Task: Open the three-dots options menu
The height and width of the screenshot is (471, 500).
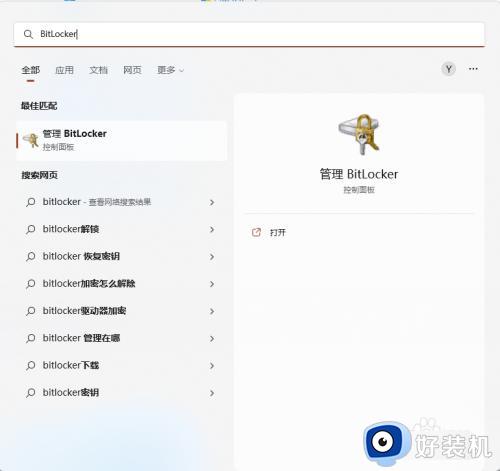Action: [473, 69]
